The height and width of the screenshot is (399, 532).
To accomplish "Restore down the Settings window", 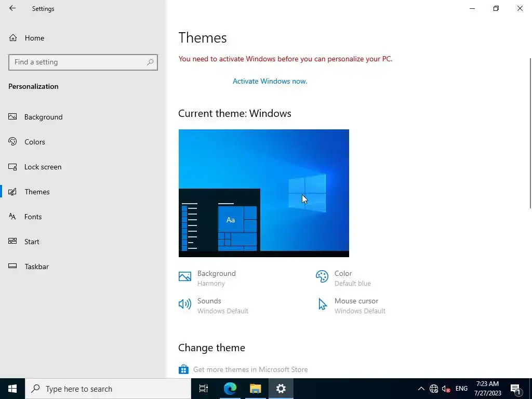I will point(496,8).
